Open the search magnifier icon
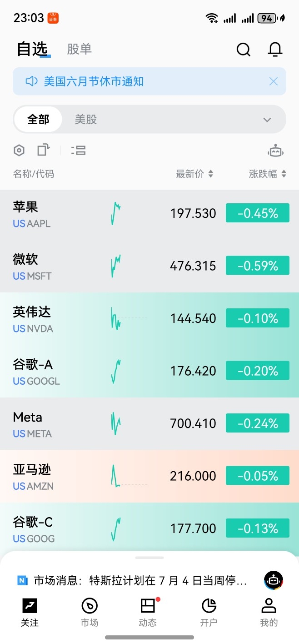 click(x=244, y=49)
